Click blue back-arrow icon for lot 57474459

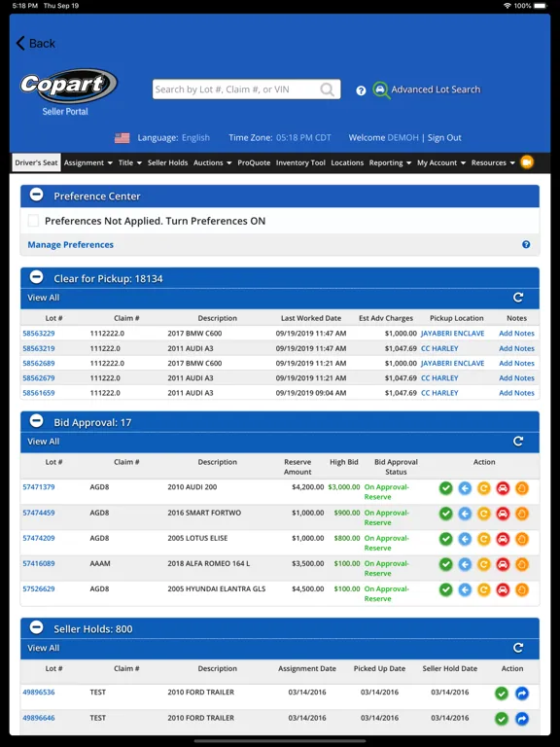pos(465,514)
